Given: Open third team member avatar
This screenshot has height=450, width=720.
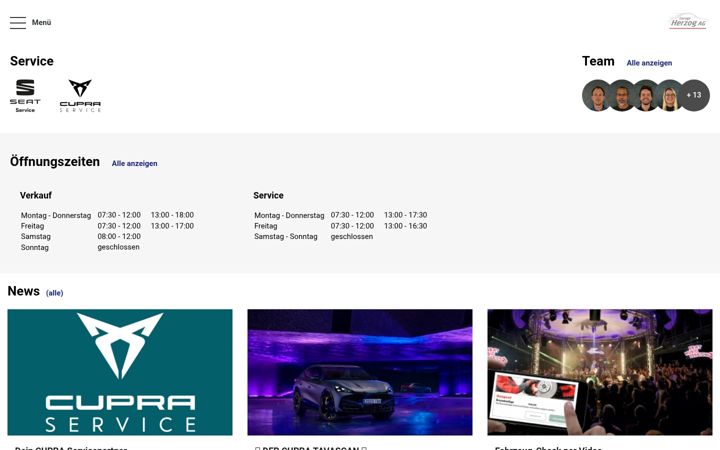Looking at the screenshot, I should [x=646, y=96].
